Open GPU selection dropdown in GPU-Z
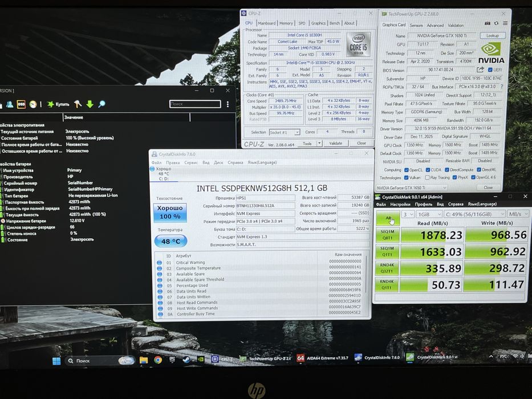Screen dimensions: 532x399 pos(412,188)
